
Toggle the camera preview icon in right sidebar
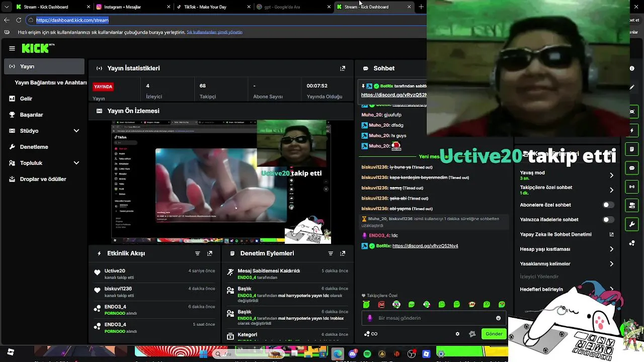[x=632, y=111]
